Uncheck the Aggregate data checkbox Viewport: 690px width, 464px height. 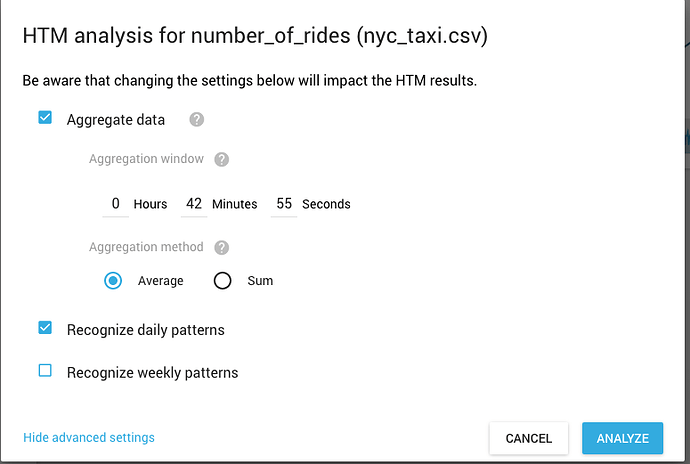click(x=45, y=118)
